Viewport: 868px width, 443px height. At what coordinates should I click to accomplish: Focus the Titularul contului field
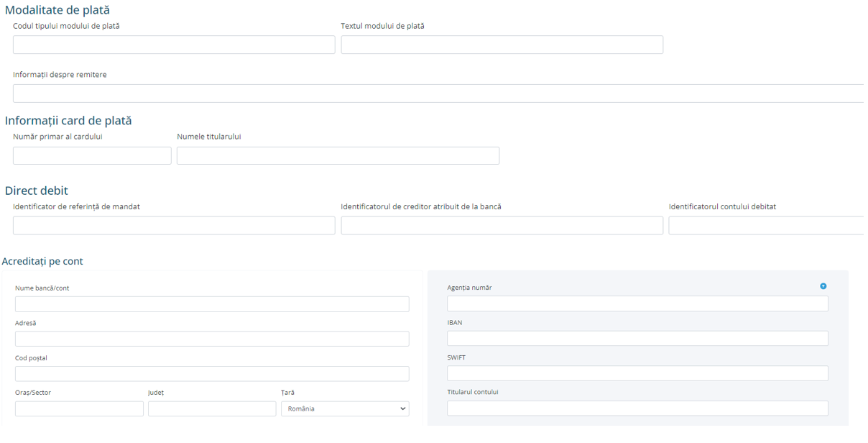[637, 408]
